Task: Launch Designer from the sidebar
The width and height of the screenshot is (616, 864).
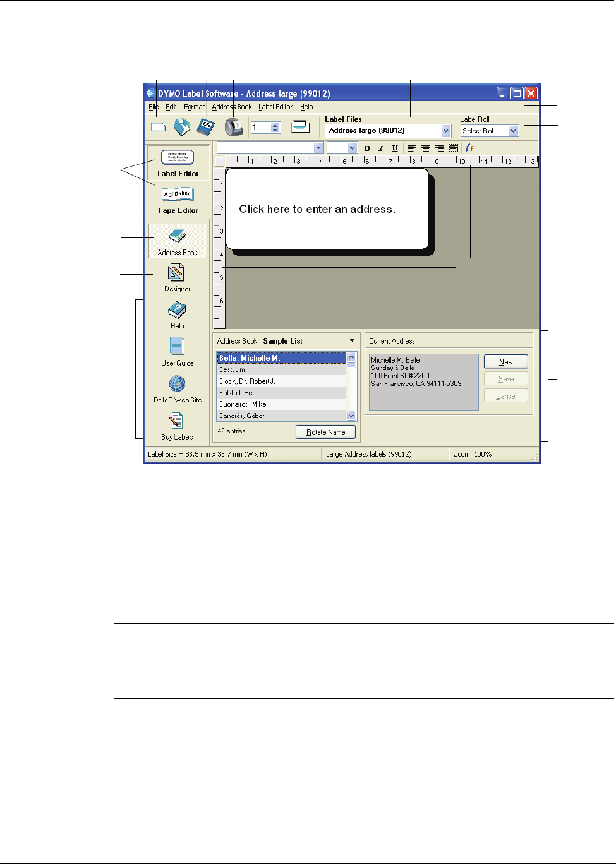Action: (177, 278)
